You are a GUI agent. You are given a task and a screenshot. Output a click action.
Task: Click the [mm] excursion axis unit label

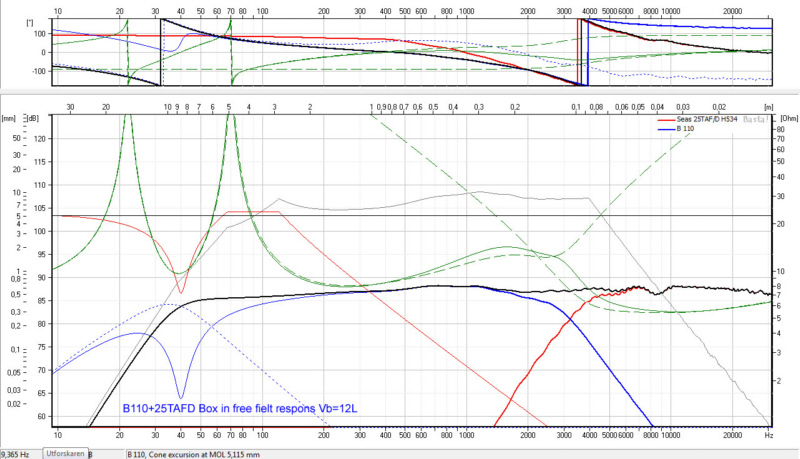[x=9, y=118]
